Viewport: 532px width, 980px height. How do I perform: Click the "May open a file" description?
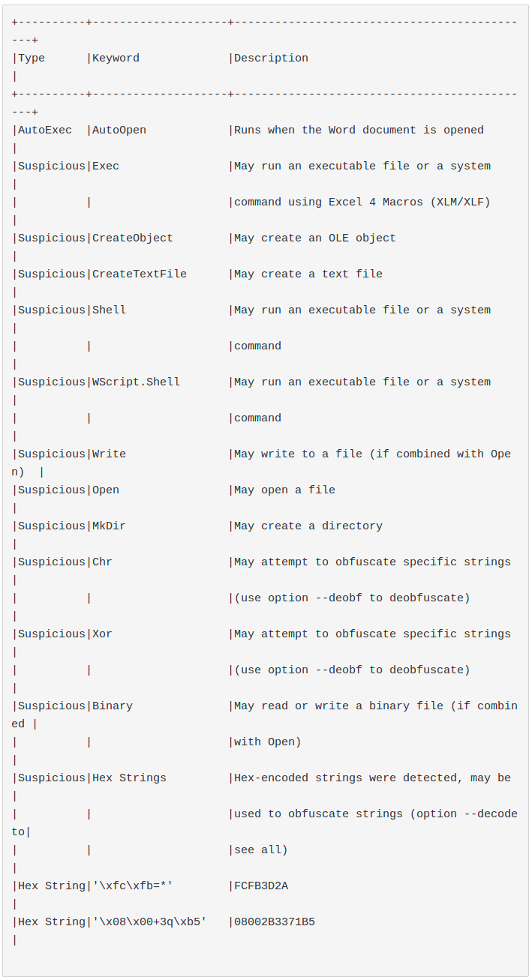pyautogui.click(x=284, y=490)
